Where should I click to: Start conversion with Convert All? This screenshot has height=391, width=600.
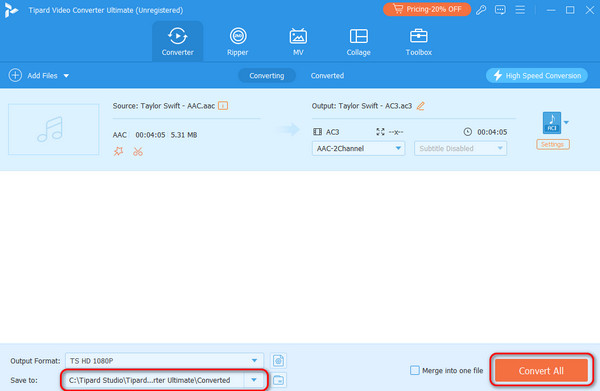pos(541,370)
